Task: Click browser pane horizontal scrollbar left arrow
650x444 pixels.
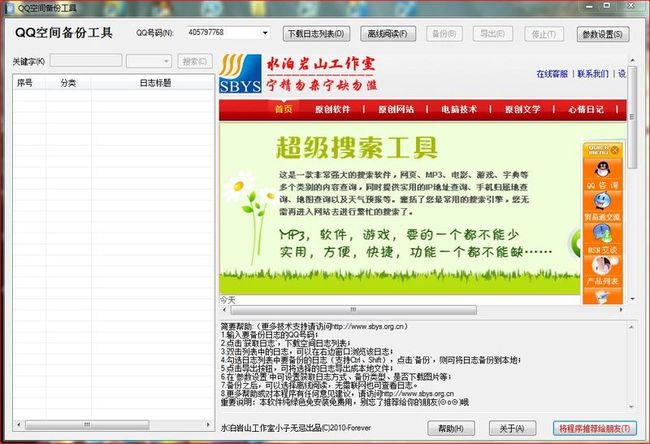Action: point(224,310)
